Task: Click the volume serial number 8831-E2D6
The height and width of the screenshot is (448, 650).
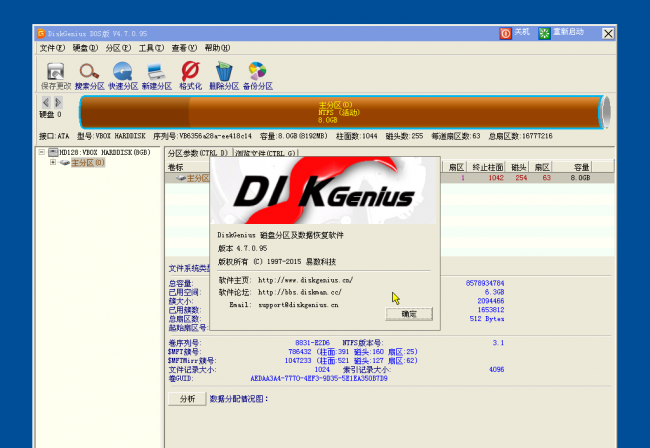Action: coord(312,343)
